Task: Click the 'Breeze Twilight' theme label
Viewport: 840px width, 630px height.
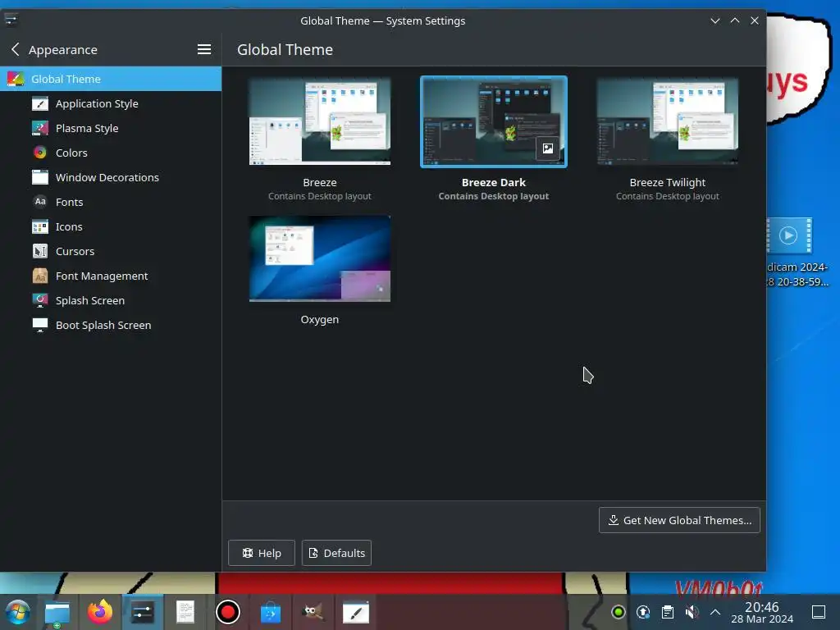Action: tap(668, 183)
